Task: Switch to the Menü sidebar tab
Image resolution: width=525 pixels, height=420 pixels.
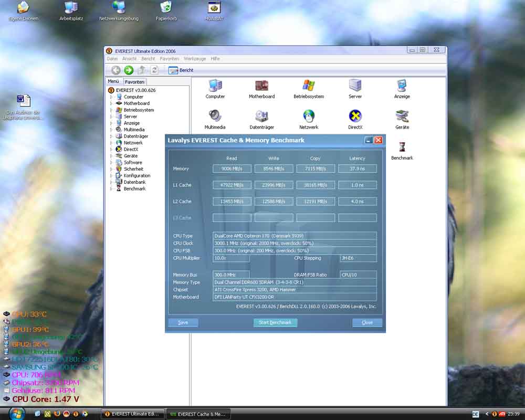Action: (113, 81)
